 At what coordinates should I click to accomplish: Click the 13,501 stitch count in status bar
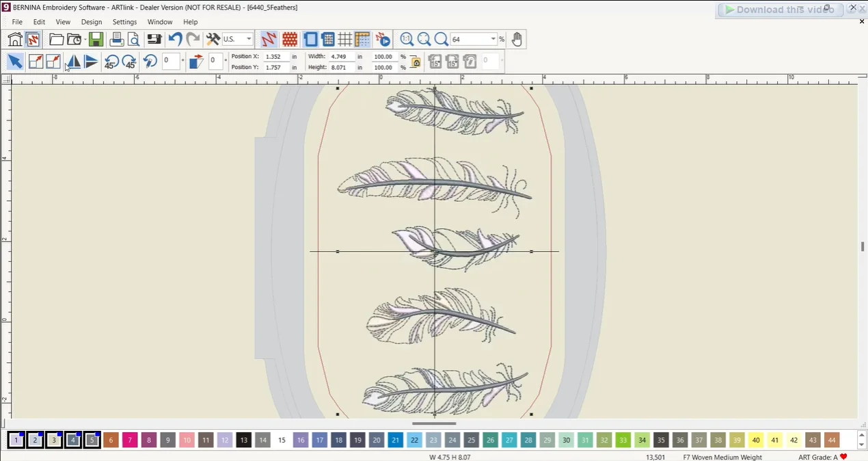tap(655, 457)
